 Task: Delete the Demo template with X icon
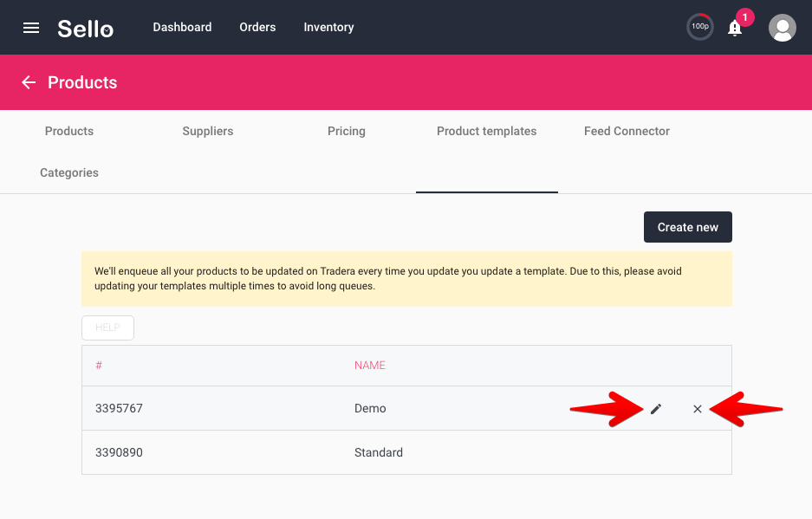click(x=698, y=409)
